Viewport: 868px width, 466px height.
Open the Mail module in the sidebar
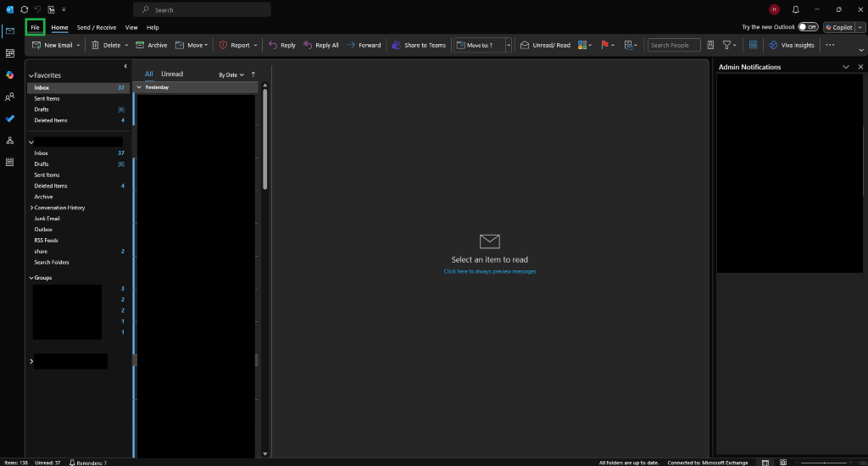[x=10, y=31]
